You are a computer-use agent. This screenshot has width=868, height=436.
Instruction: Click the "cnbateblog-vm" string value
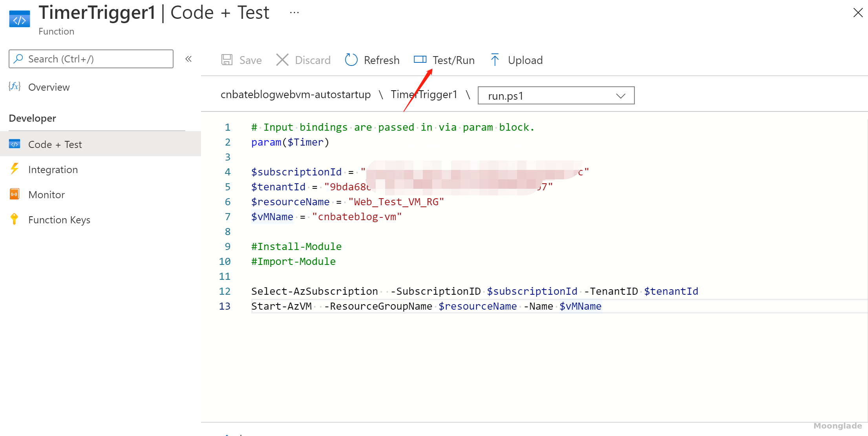tap(357, 217)
